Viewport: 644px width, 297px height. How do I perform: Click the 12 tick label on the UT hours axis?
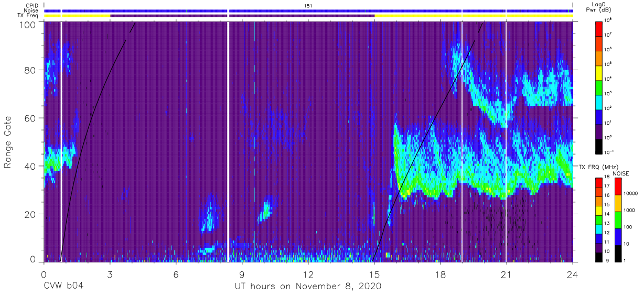click(308, 274)
